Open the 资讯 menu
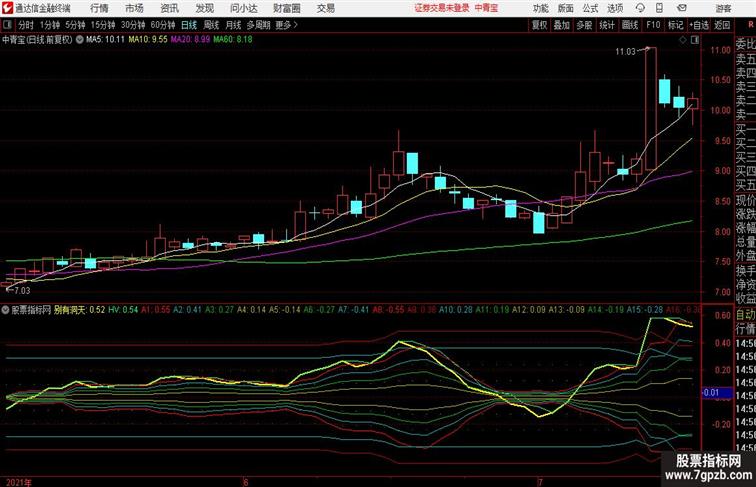This screenshot has width=756, height=487. (x=169, y=8)
